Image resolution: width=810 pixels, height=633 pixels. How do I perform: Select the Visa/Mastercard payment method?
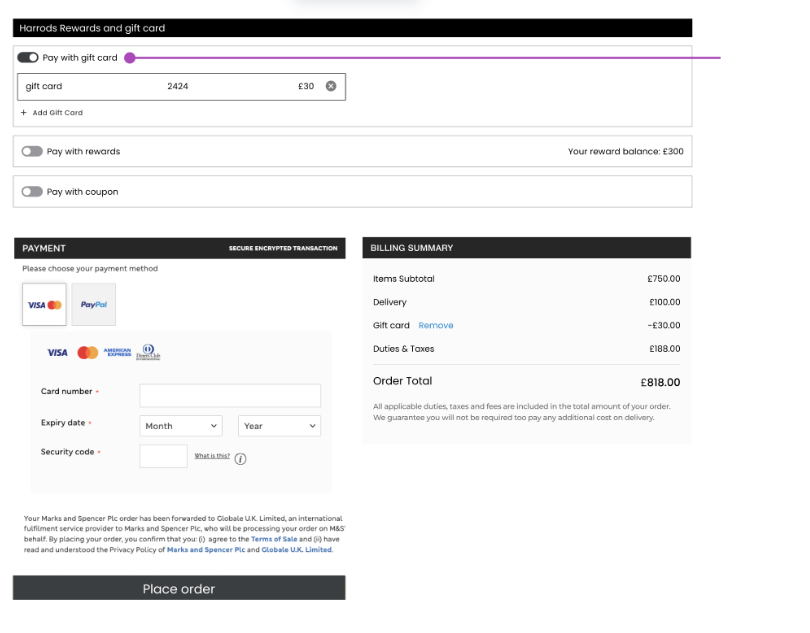pyautogui.click(x=44, y=305)
